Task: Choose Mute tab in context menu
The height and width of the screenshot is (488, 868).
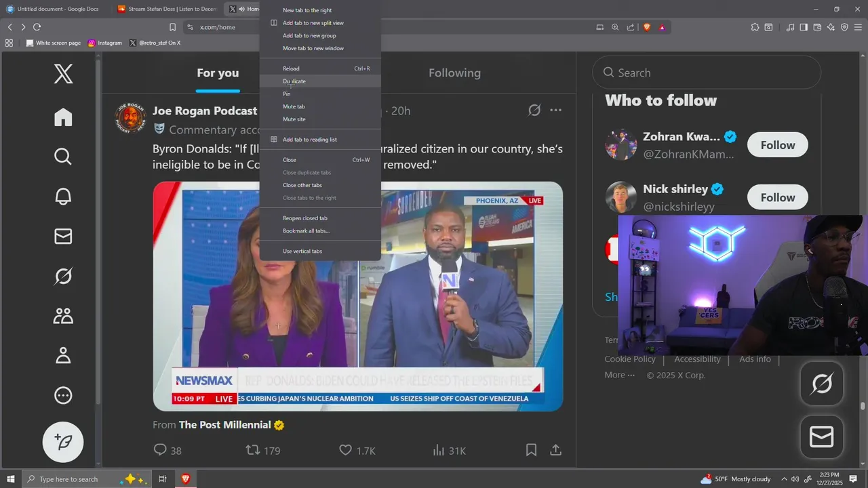Action: (x=320, y=106)
